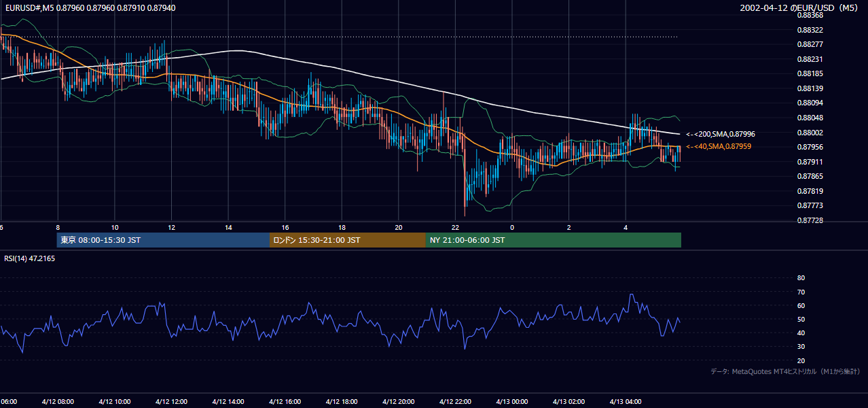Click hour label 18 under the price chart
The image size is (868, 408).
[342, 227]
